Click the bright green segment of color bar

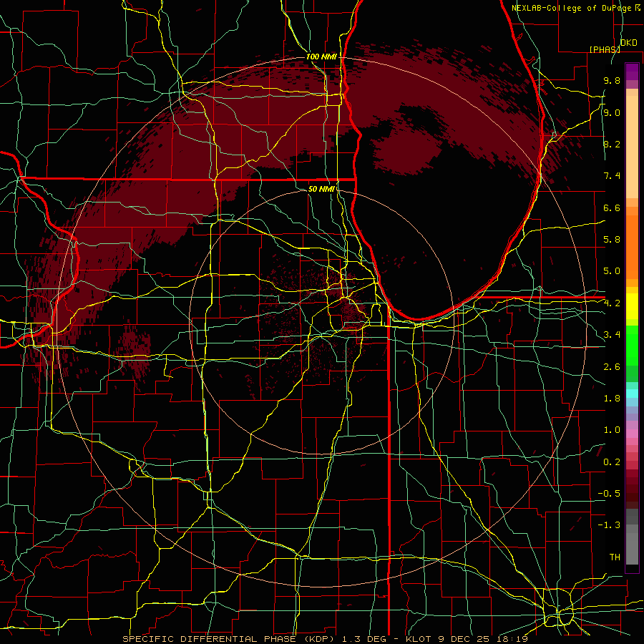click(x=632, y=344)
